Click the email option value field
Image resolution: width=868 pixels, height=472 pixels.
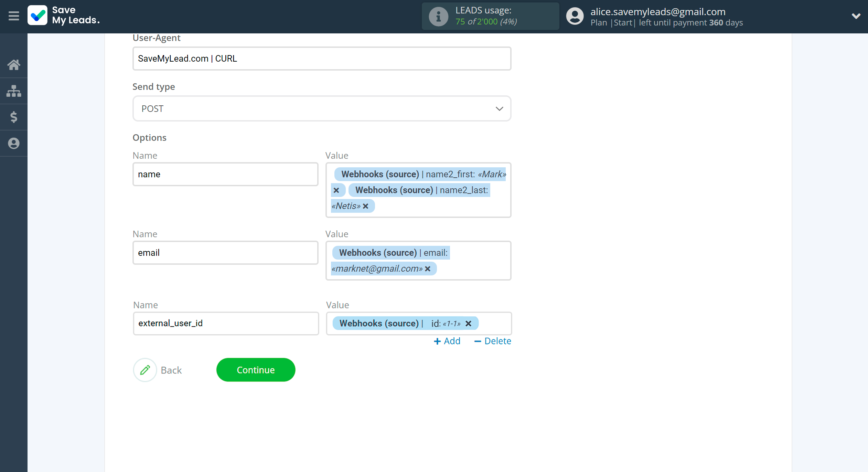pyautogui.click(x=418, y=261)
